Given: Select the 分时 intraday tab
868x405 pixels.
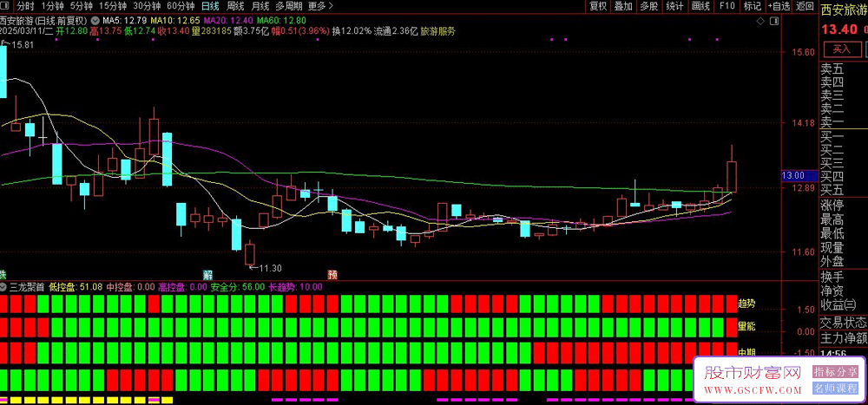Looking at the screenshot, I should coord(26,6).
